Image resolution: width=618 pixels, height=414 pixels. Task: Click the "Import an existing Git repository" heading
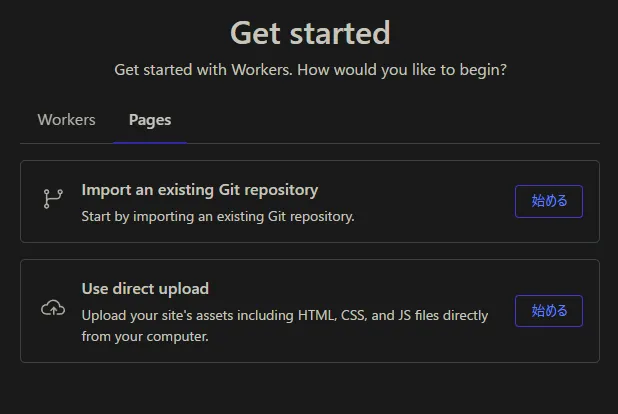coord(199,189)
